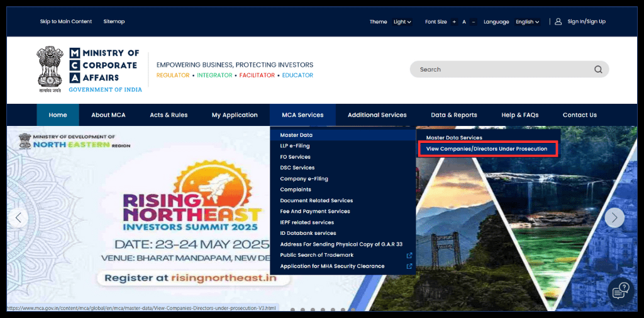Select View Companies/Directors Under Prosecution
The image size is (644, 318).
tap(486, 149)
